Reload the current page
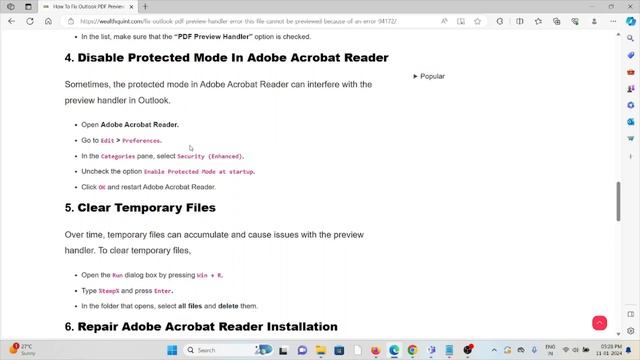 click(x=30, y=21)
